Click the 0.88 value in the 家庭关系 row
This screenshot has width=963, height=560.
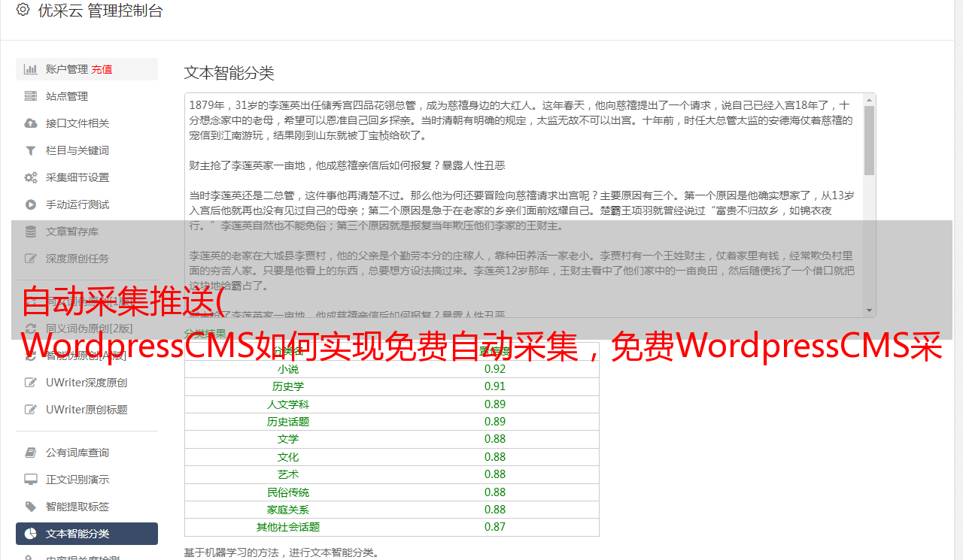click(x=495, y=510)
